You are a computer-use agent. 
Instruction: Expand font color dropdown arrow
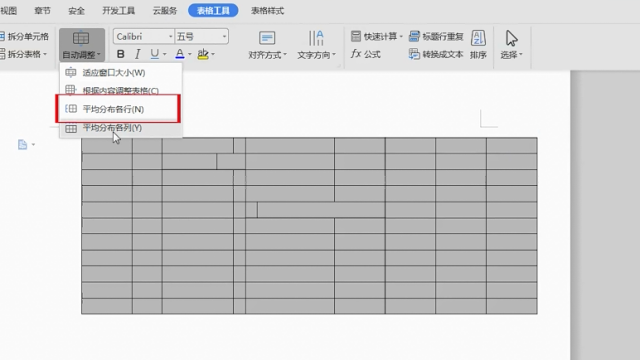190,54
